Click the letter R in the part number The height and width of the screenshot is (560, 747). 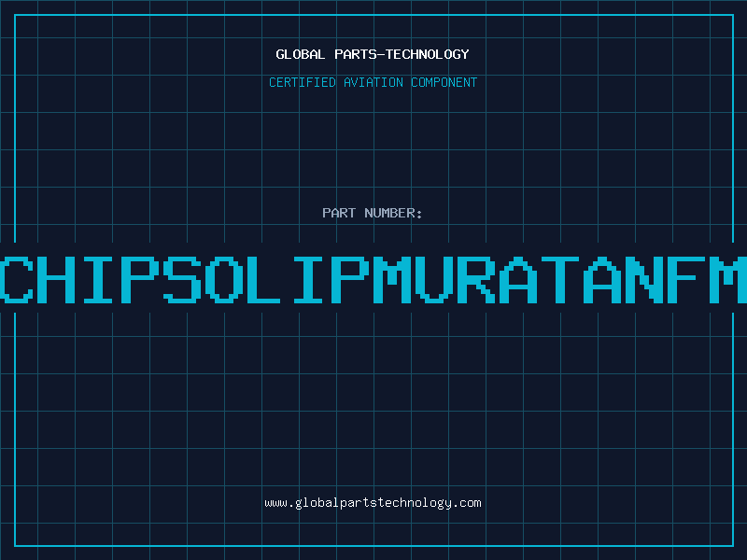click(x=475, y=279)
